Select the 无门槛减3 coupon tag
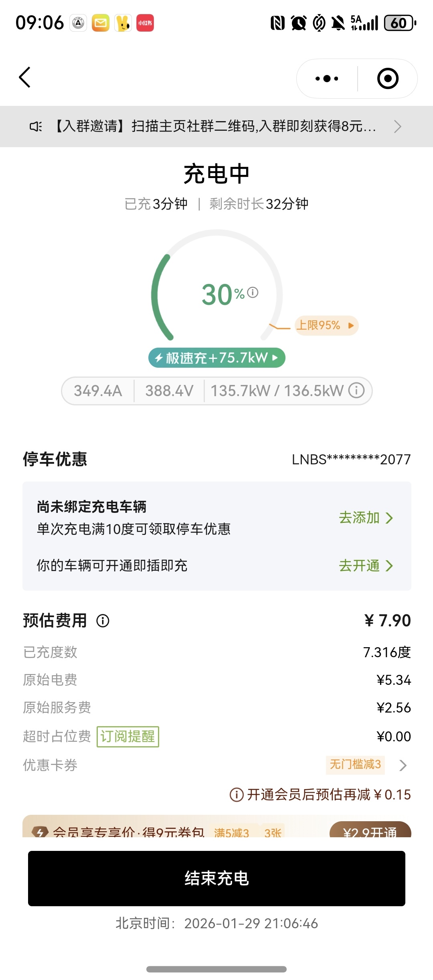 (355, 764)
